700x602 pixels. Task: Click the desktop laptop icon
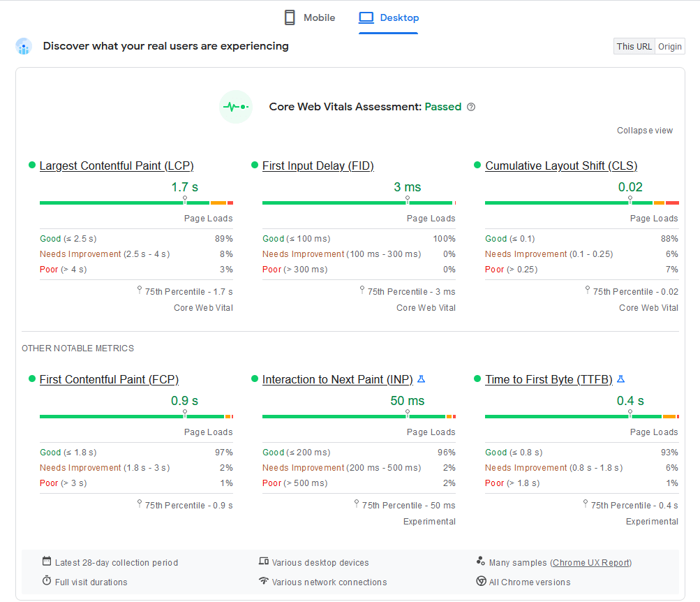[366, 17]
